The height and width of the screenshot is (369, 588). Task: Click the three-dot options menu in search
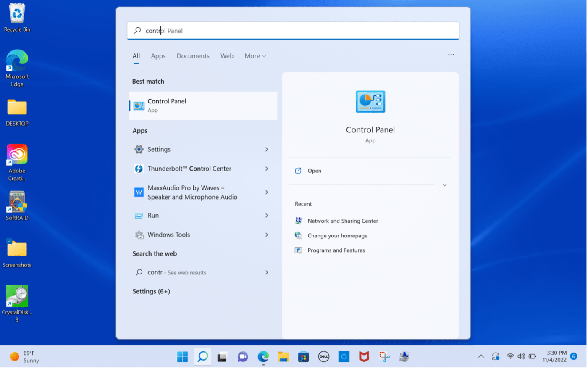pos(452,55)
